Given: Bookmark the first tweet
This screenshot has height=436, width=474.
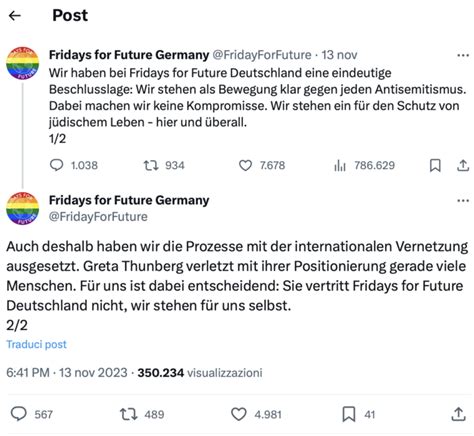Looking at the screenshot, I should (435, 165).
